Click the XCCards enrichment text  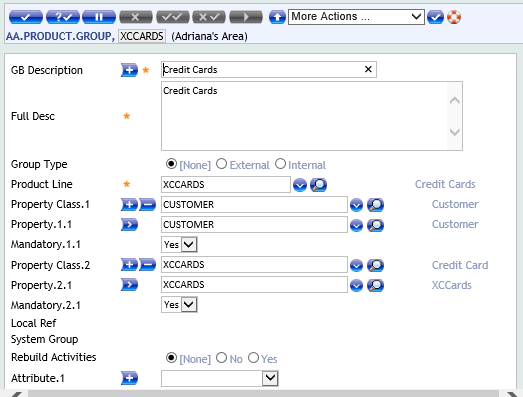point(452,285)
